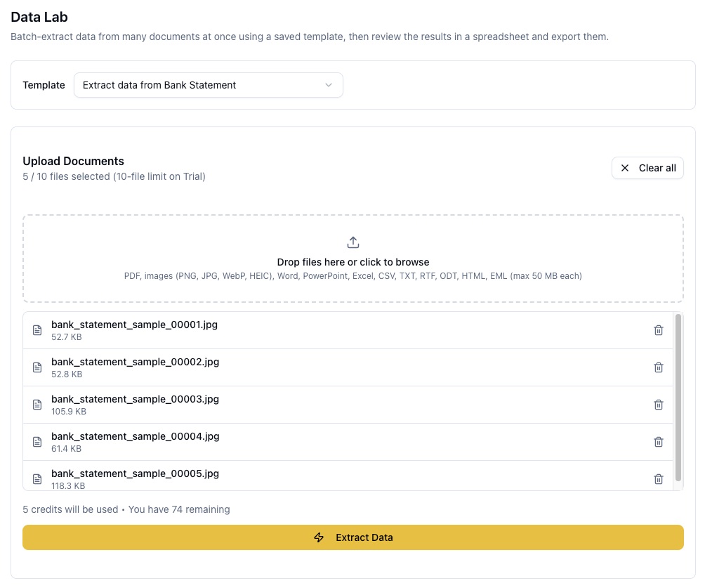
Task: Select file name bank_statement_sample_00001.jpg
Action: point(134,325)
